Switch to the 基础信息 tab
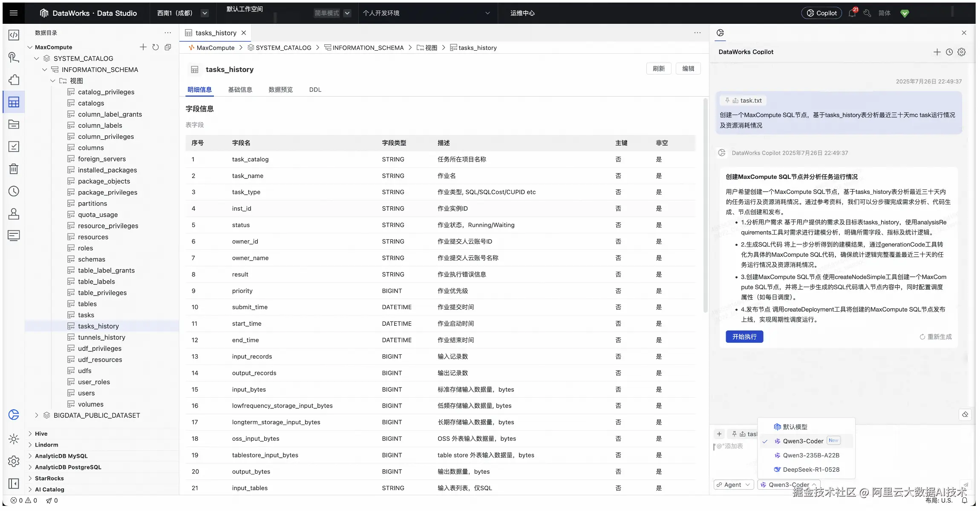This screenshot has height=511, width=980. pyautogui.click(x=240, y=89)
